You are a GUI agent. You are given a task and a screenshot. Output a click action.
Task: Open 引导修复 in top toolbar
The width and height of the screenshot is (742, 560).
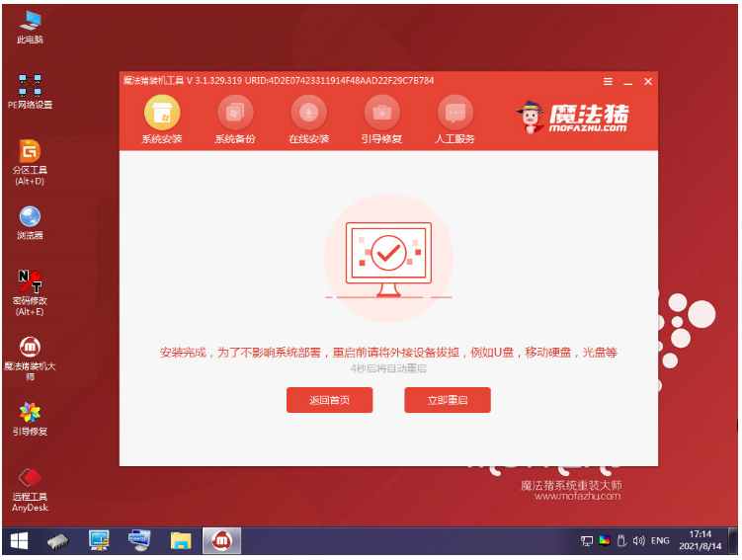click(381, 114)
